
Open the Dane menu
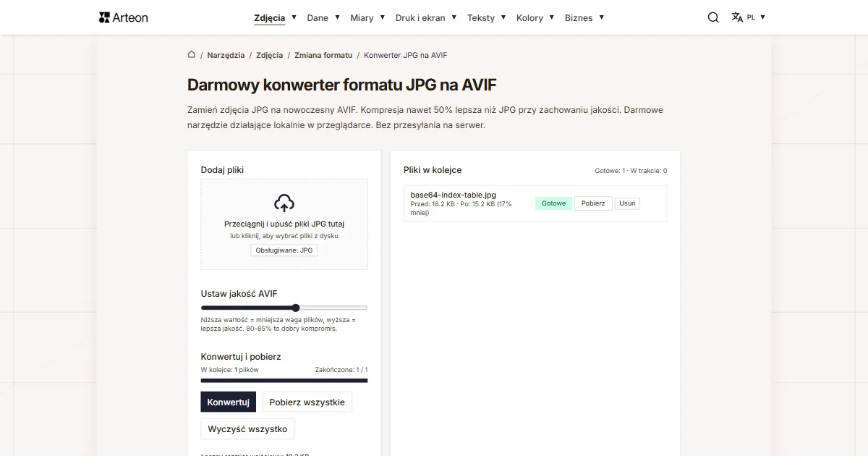coord(318,17)
